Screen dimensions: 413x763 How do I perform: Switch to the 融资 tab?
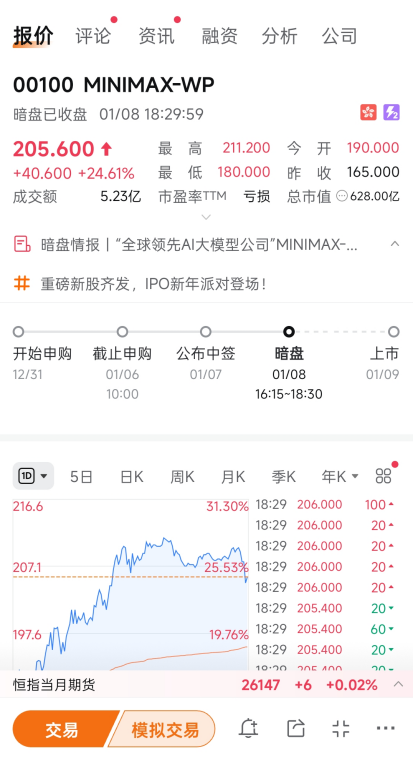(x=219, y=36)
